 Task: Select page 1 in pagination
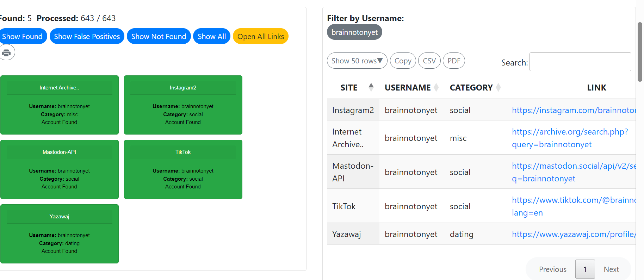point(585,269)
